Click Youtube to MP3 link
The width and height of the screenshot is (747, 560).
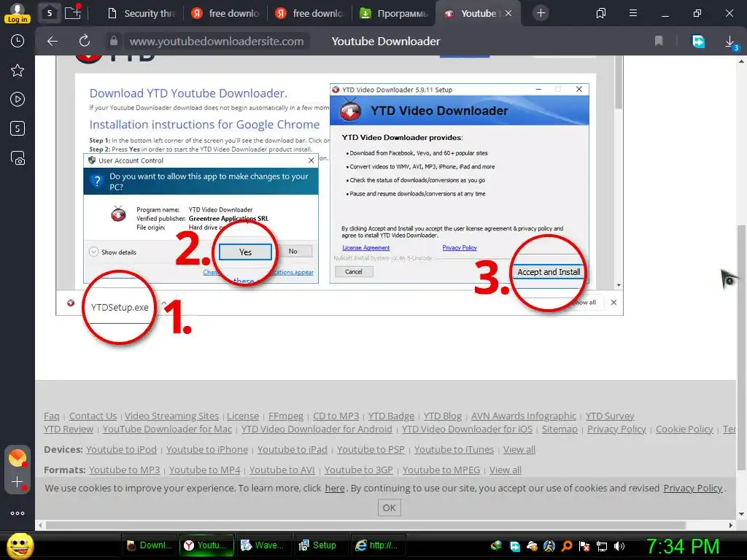[124, 470]
